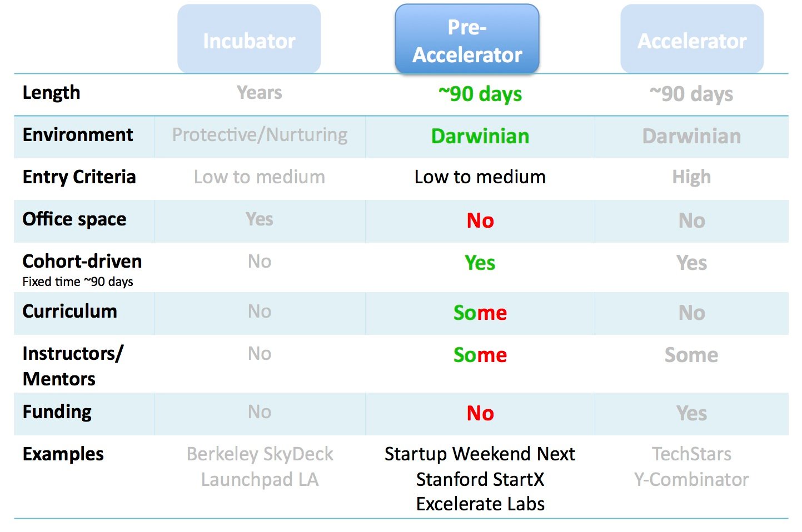802x532 pixels.
Task: Select the Office space row label
Action: 74,219
